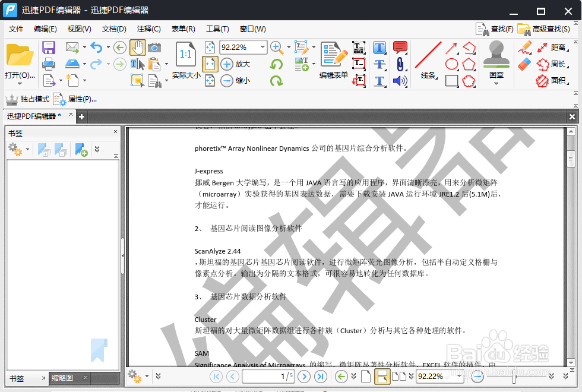Image resolution: width=582 pixels, height=392 pixels.
Task: Select the 距离 distance measure tool
Action: tap(552, 48)
